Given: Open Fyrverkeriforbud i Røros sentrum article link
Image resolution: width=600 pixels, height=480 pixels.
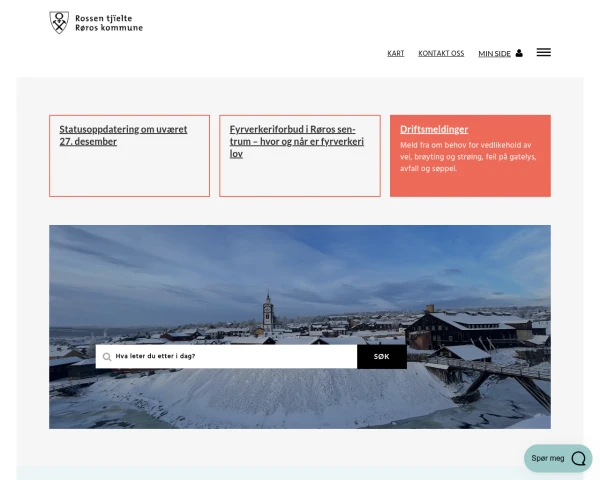Looking at the screenshot, I should (x=297, y=141).
